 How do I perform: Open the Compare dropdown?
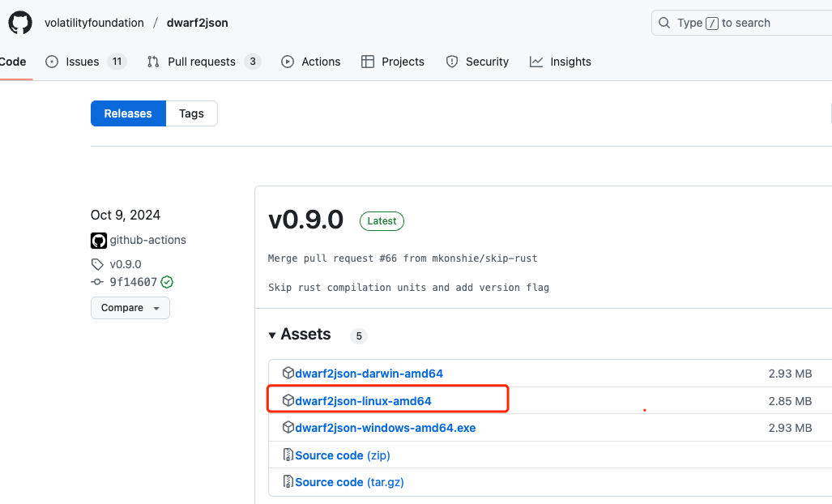click(x=130, y=308)
